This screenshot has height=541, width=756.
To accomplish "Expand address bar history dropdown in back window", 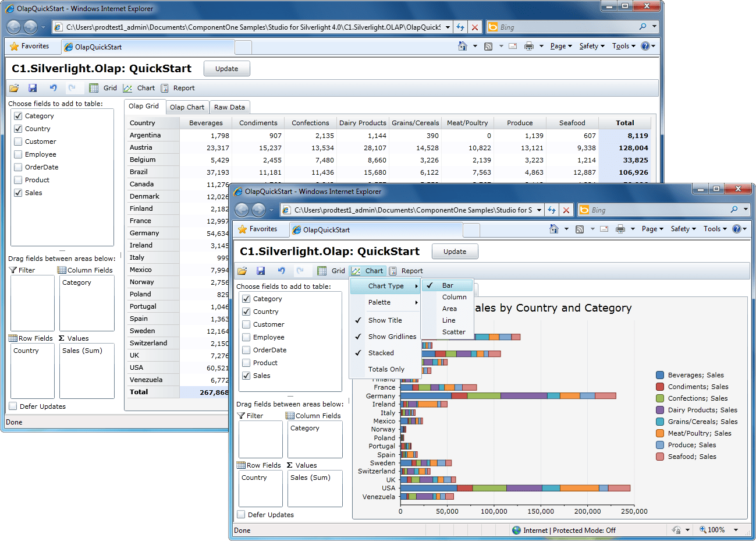I will 448,27.
